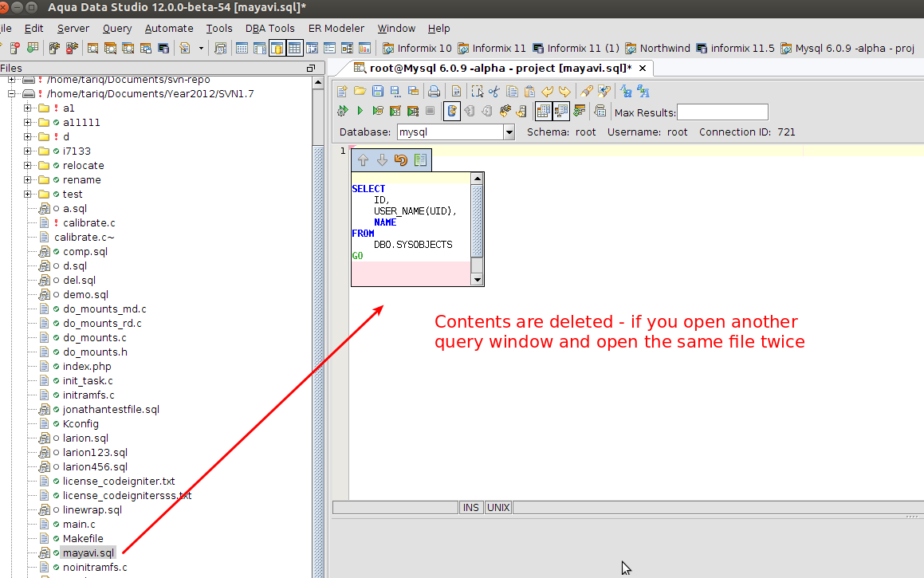Image resolution: width=924 pixels, height=578 pixels.
Task: Expand the i7133 folder
Action: [x=27, y=151]
